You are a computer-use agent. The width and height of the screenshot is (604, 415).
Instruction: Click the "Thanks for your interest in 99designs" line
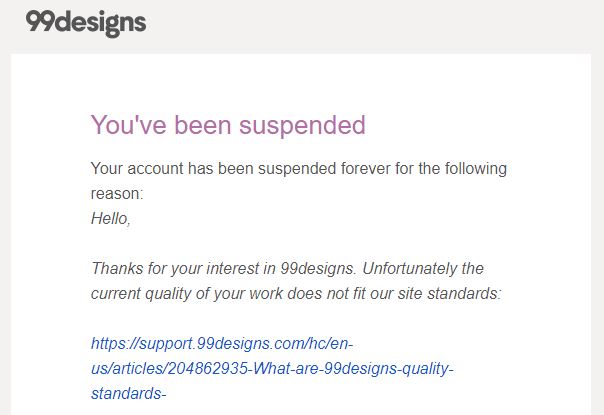pos(222,269)
